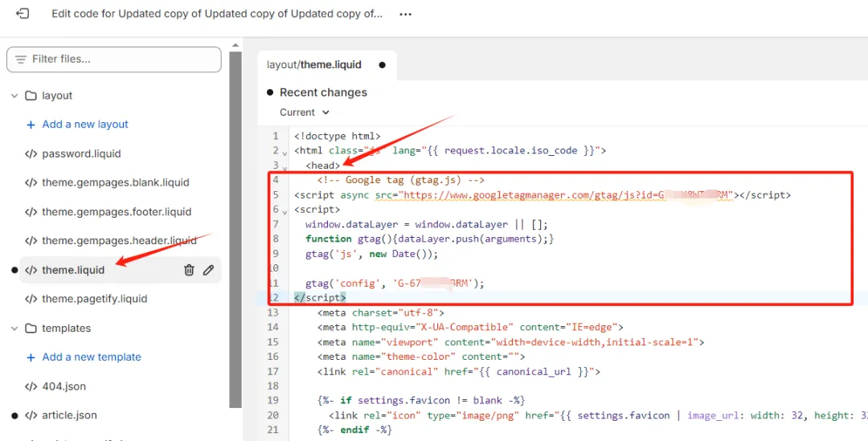
Task: Open password.liquid file
Action: click(x=81, y=153)
